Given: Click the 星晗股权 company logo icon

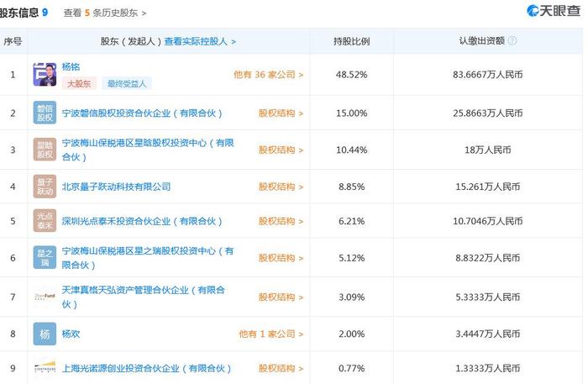Looking at the screenshot, I should click(45, 150).
